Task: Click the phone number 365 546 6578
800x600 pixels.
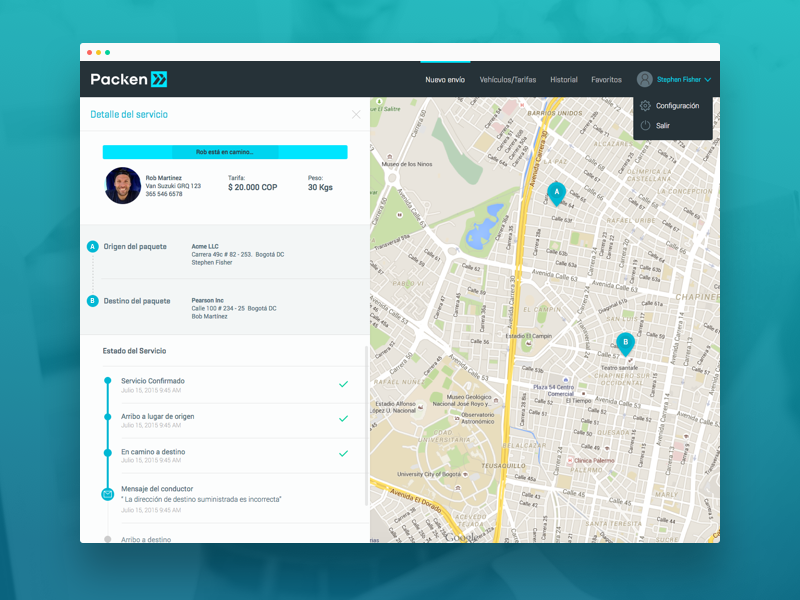Action: coord(164,194)
